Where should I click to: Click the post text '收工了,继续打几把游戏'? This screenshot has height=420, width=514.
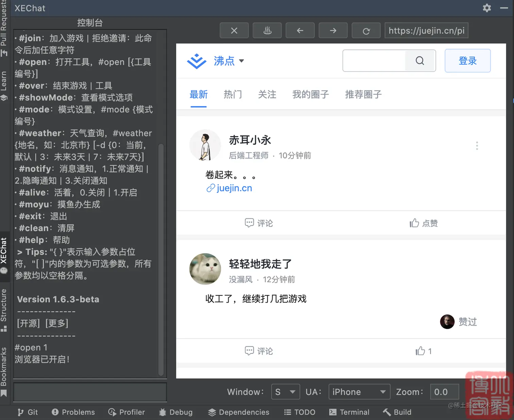(256, 299)
